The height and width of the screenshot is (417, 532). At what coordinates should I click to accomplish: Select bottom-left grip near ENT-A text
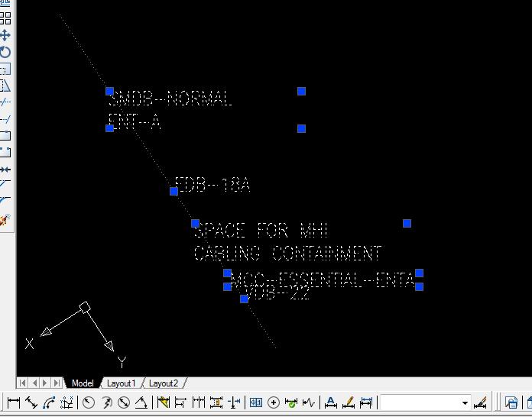click(x=109, y=128)
